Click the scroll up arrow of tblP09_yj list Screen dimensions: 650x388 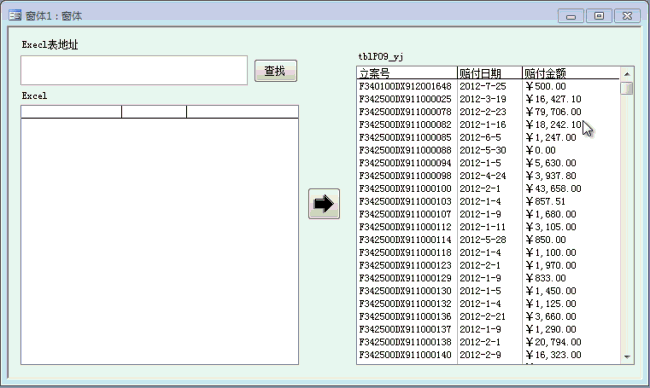point(627,74)
